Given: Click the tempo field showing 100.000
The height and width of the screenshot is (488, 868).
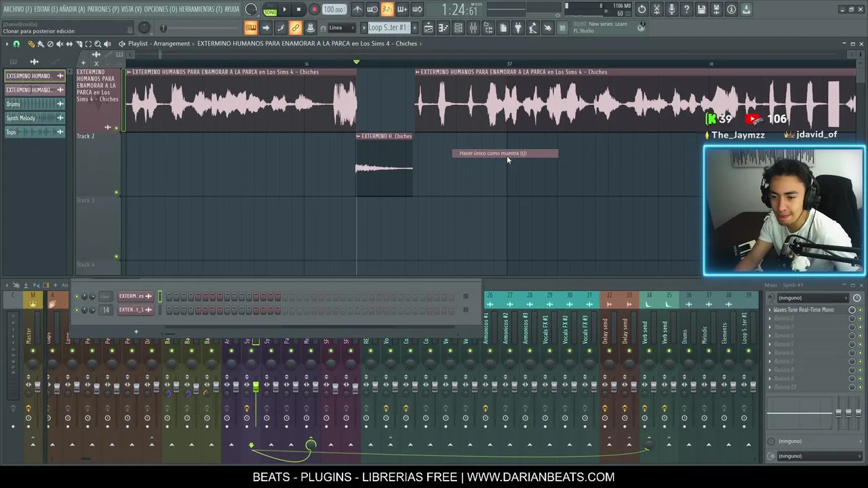Looking at the screenshot, I should click(x=333, y=9).
